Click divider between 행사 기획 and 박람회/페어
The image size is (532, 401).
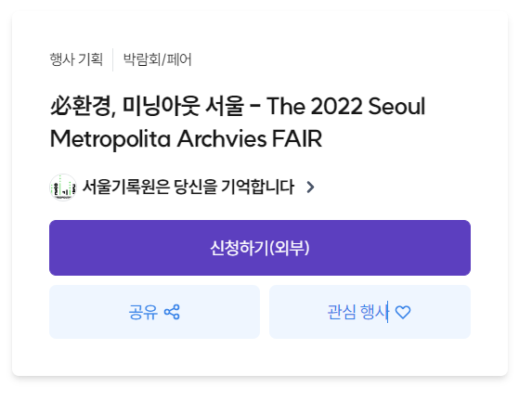point(113,59)
